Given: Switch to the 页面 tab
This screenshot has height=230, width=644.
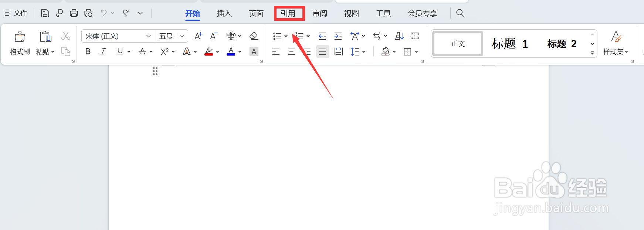Looking at the screenshot, I should (256, 13).
